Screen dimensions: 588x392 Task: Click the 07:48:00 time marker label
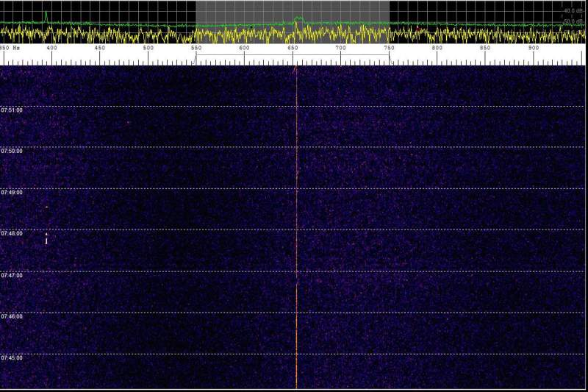coord(12,233)
